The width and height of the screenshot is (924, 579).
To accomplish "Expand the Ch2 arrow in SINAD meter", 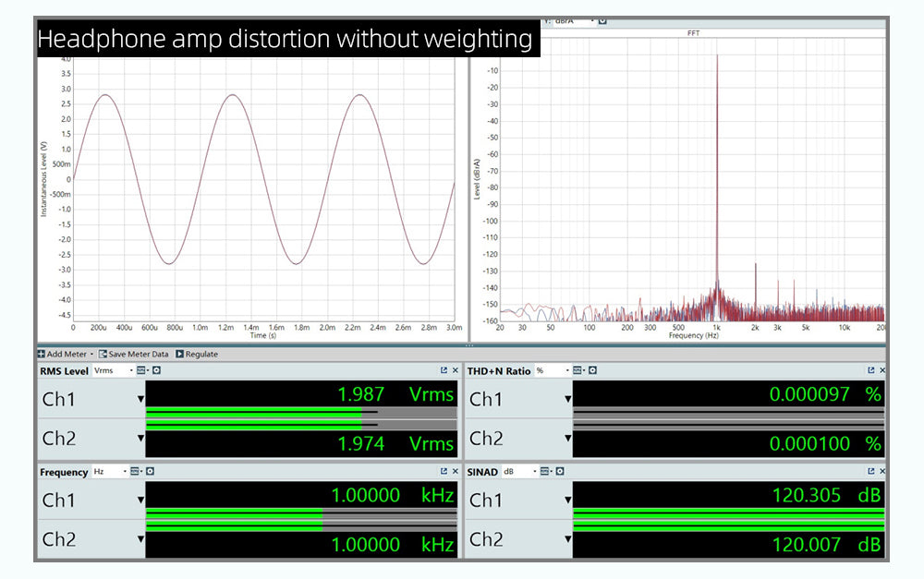I will tap(567, 539).
